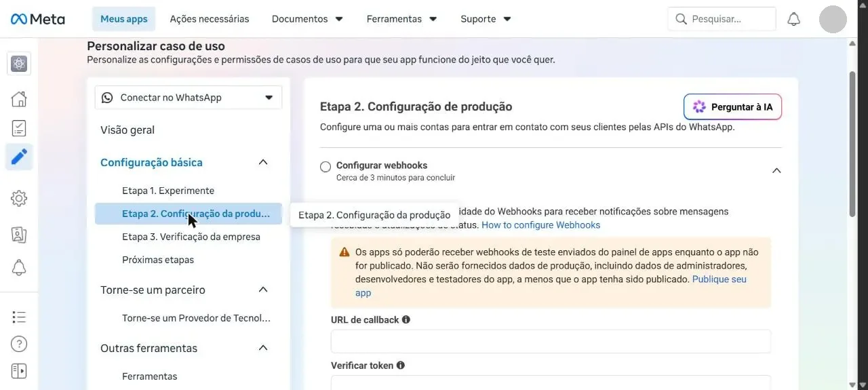Image resolution: width=868 pixels, height=390 pixels.
Task: Open the roles badge icon in sidebar
Action: click(19, 235)
